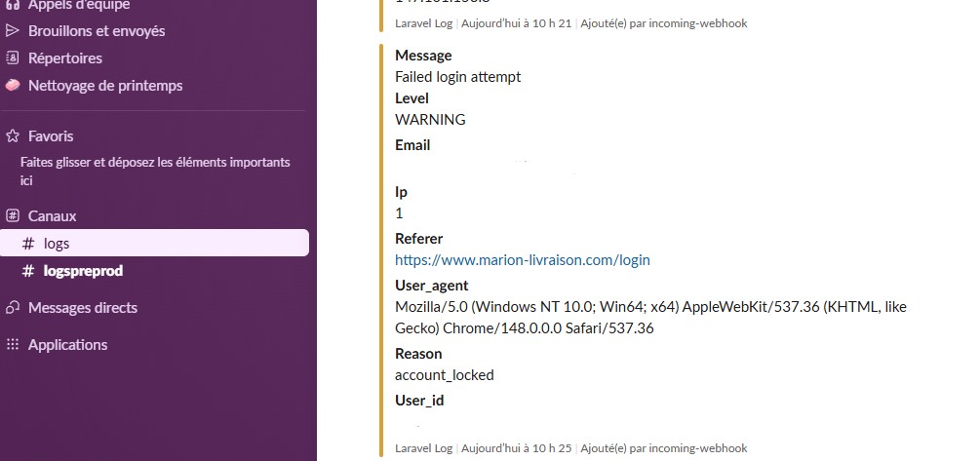Click the 'Referer' field label
The width and height of the screenshot is (980, 461).
418,239
